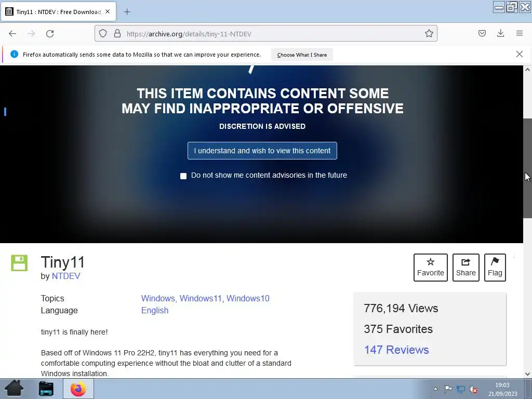Share the Tiny11 item
The height and width of the screenshot is (399, 532).
coord(466,268)
